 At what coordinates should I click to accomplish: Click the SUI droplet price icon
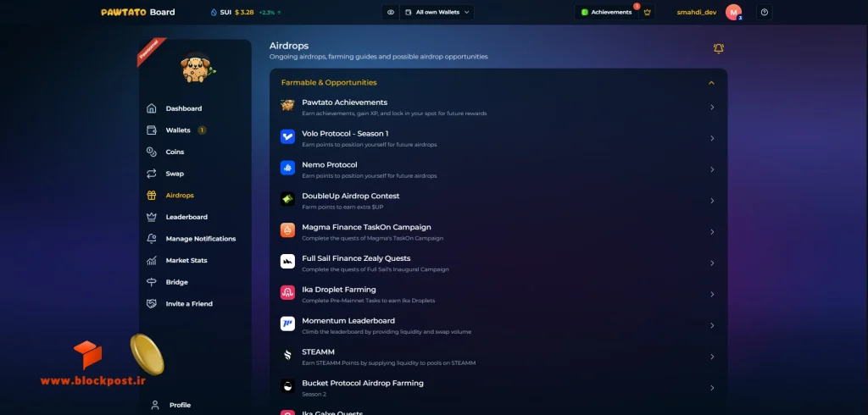214,12
